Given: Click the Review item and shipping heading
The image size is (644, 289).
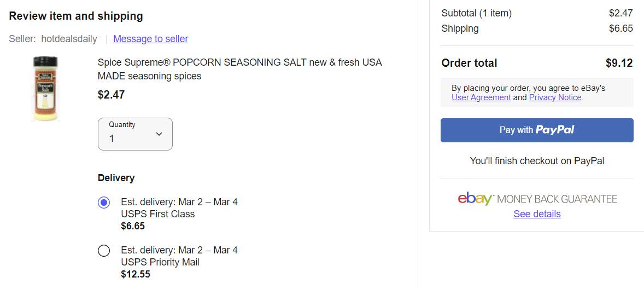Looking at the screenshot, I should pyautogui.click(x=76, y=16).
